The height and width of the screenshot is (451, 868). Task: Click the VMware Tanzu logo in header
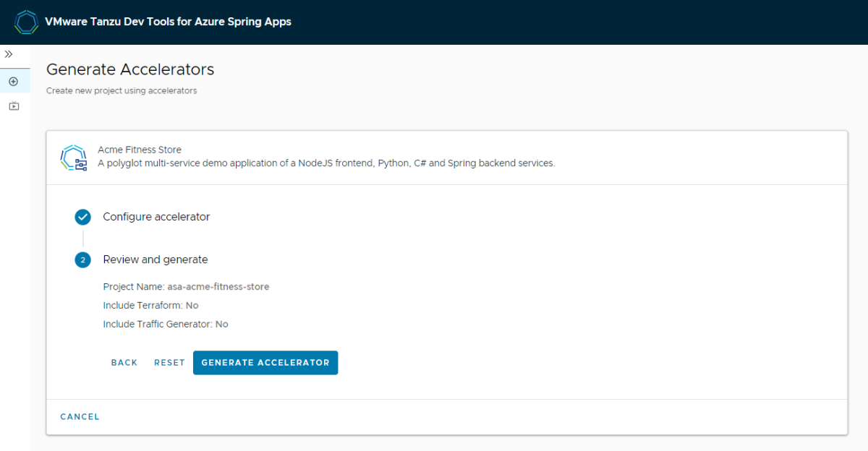26,22
